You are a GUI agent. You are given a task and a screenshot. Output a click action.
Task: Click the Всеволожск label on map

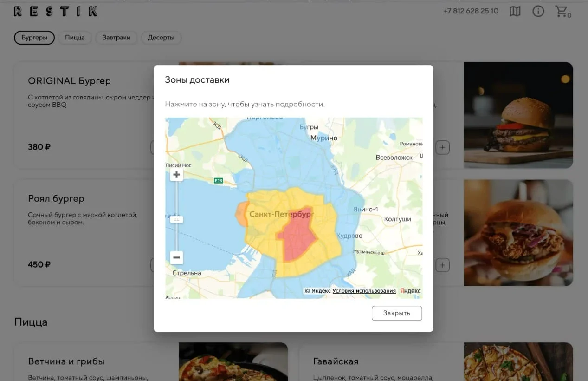pyautogui.click(x=394, y=158)
